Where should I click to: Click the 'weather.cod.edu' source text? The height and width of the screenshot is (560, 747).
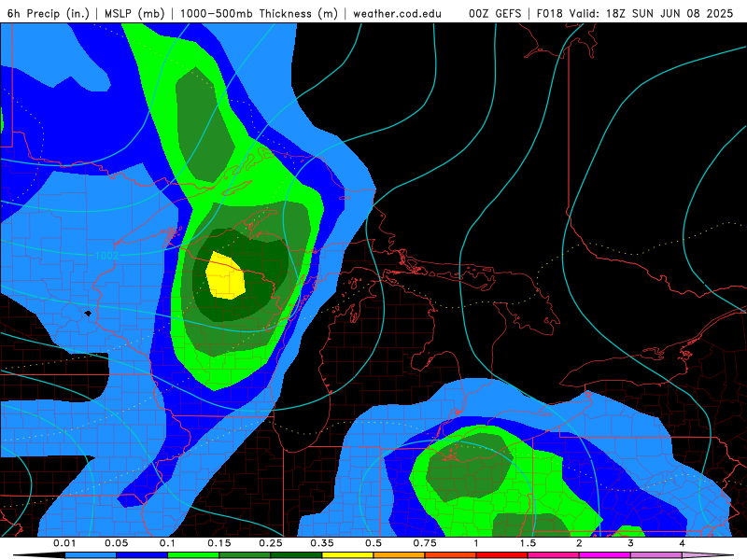click(398, 13)
